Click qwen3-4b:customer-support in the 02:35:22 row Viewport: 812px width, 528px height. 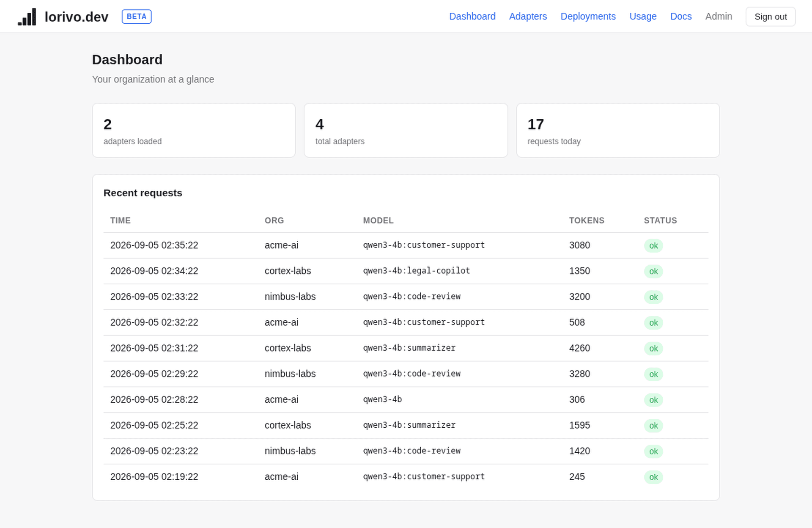point(424,245)
